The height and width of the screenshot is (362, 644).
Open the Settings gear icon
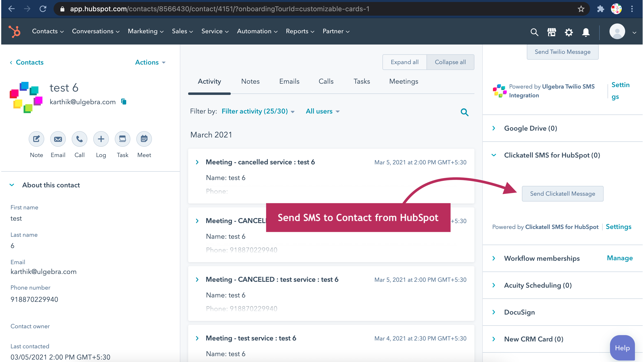click(569, 32)
